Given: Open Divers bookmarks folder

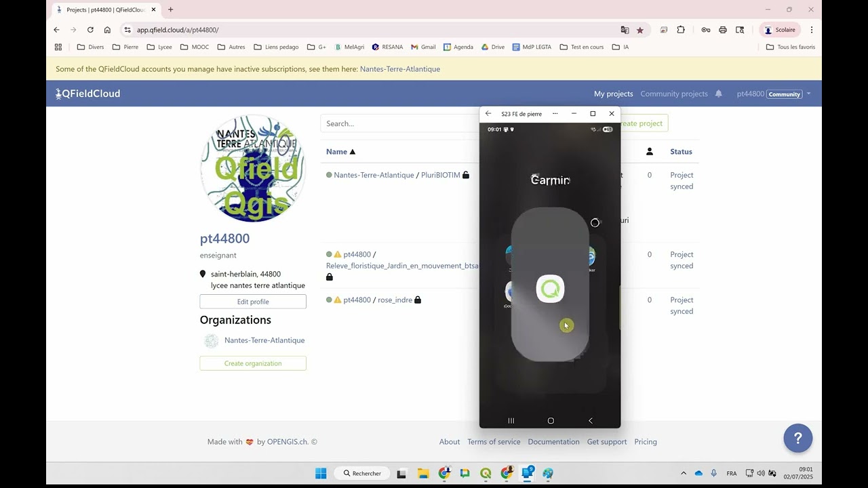Looking at the screenshot, I should (x=91, y=47).
